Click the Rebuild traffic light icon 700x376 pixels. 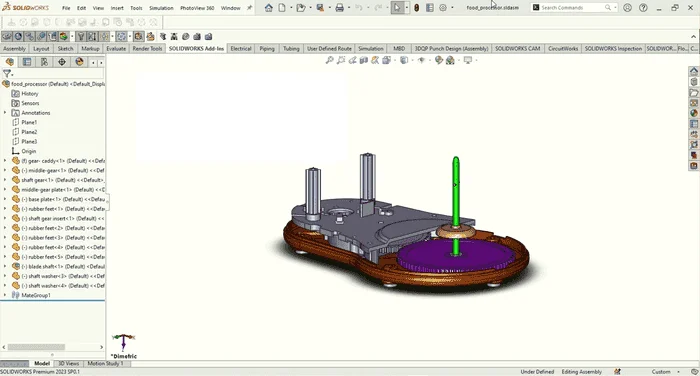click(x=417, y=8)
